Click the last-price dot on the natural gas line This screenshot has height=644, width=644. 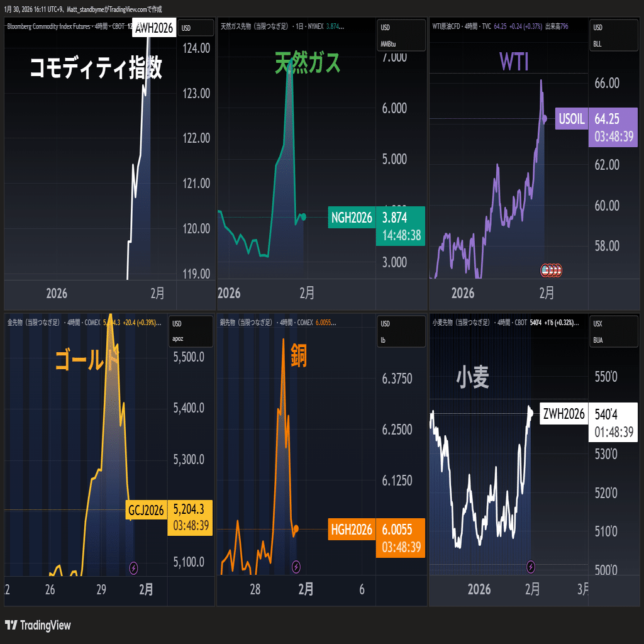[x=304, y=217]
